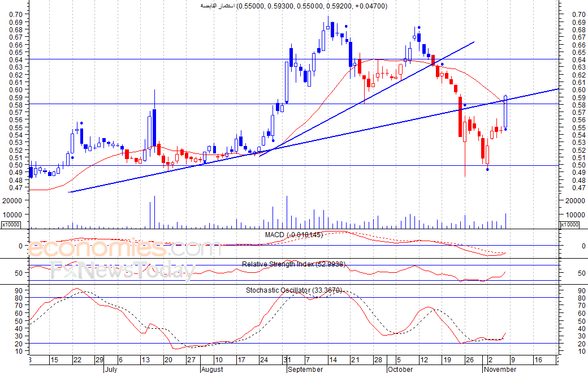Image resolution: width=588 pixels, height=373 pixels.
Task: Click date label 13 on the time axis
Action: click(145, 360)
